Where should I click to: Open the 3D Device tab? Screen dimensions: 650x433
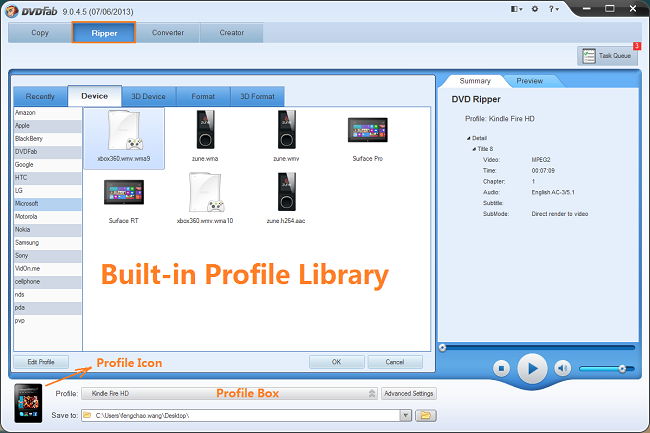tap(148, 97)
